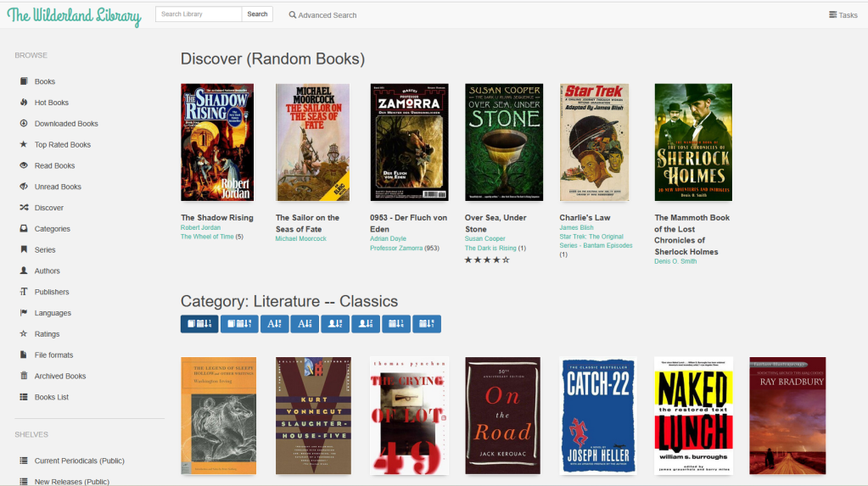Open the Star Trek Charlie's Law cover
Viewport: 868px width, 486px height.
click(x=595, y=142)
